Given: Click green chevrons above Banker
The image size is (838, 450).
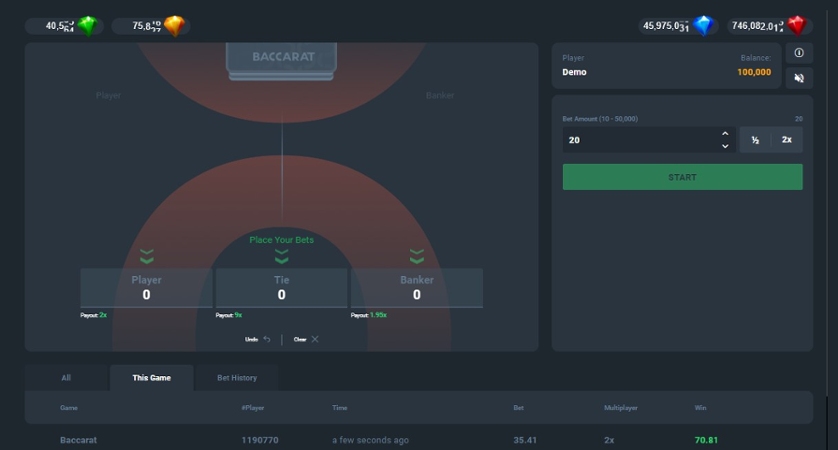Looking at the screenshot, I should click(x=417, y=257).
